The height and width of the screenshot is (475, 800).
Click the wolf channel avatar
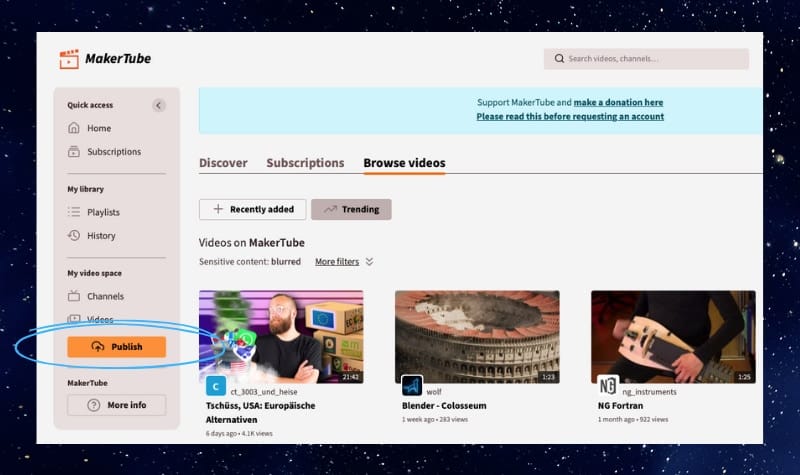coord(412,386)
